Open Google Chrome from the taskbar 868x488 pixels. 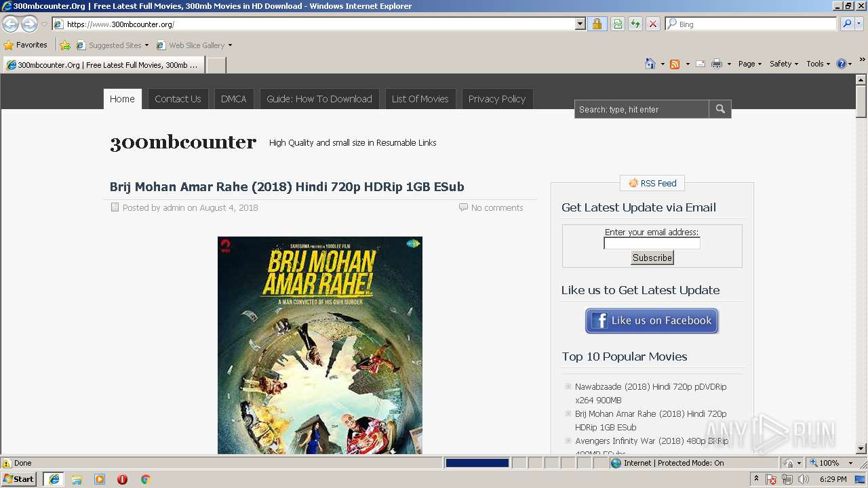point(145,479)
